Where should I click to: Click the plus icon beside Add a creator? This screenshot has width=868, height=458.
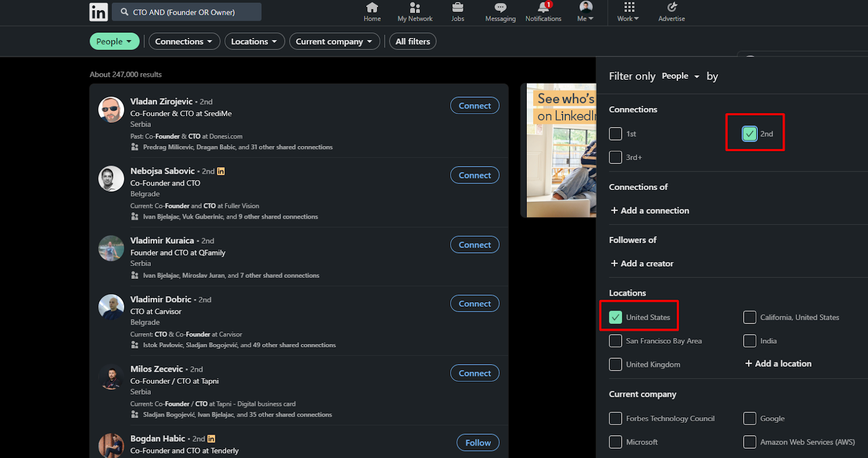point(615,263)
